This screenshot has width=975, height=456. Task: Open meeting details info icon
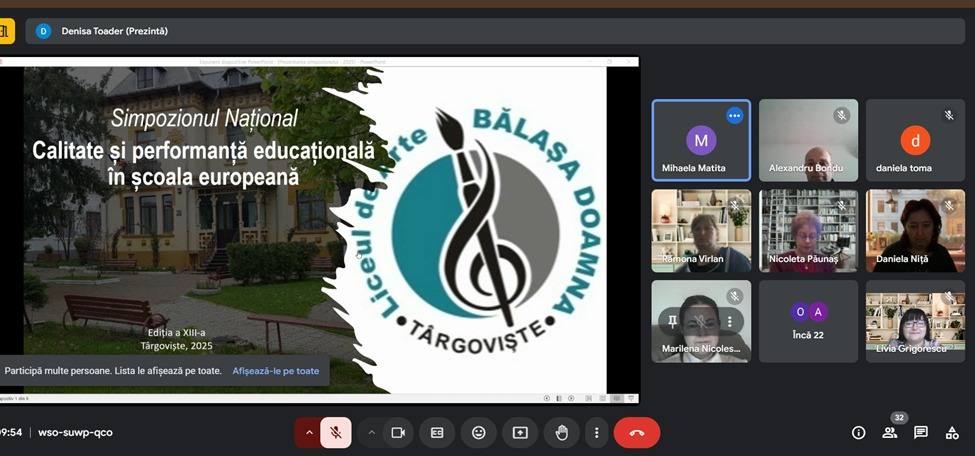coord(859,433)
